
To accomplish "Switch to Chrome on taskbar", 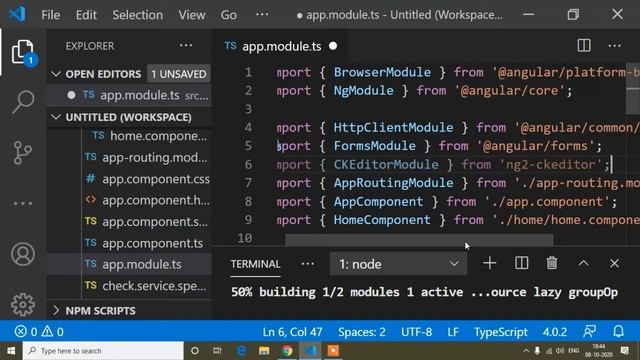I will [287, 351].
